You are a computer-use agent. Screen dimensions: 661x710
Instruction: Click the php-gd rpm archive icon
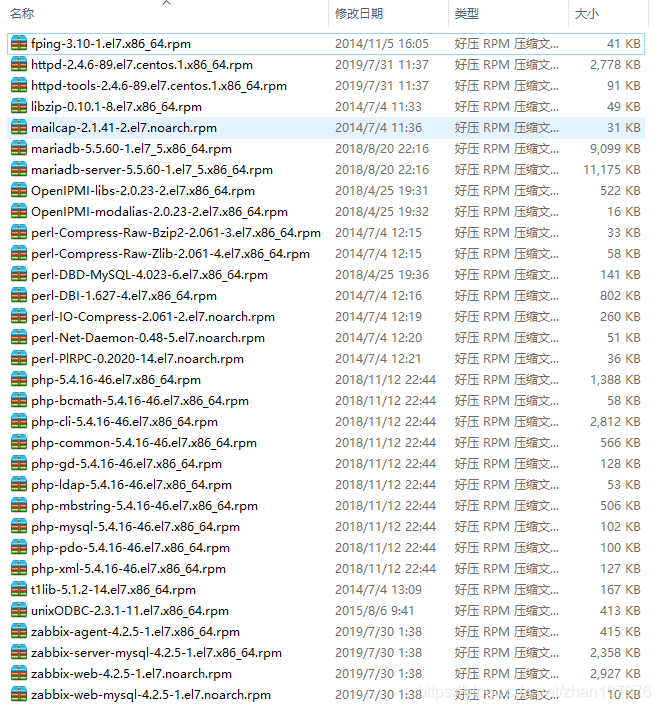[19, 464]
